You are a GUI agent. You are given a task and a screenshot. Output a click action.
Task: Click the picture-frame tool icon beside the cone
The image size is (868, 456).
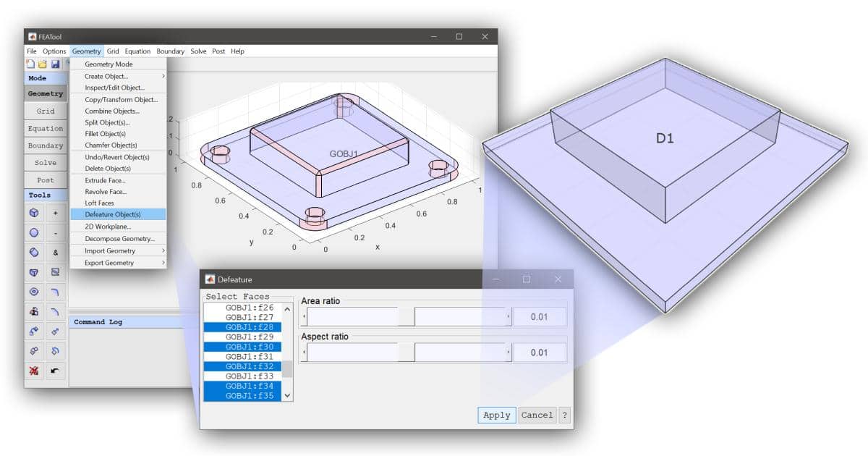pos(56,272)
